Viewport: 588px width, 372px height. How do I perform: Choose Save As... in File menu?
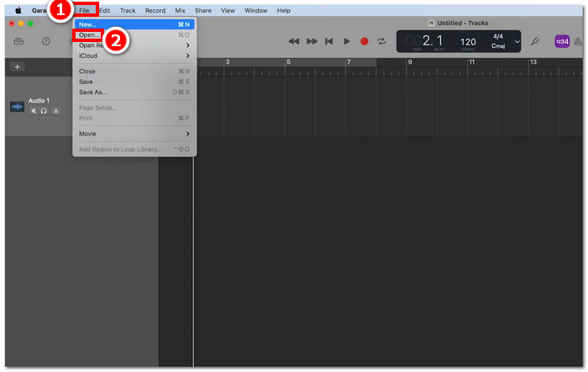pos(134,92)
